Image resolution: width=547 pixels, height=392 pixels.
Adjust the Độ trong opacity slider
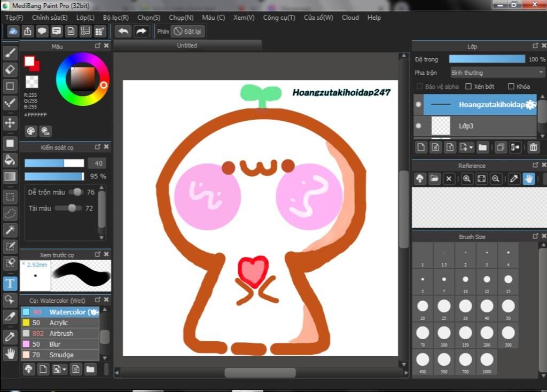coord(487,59)
